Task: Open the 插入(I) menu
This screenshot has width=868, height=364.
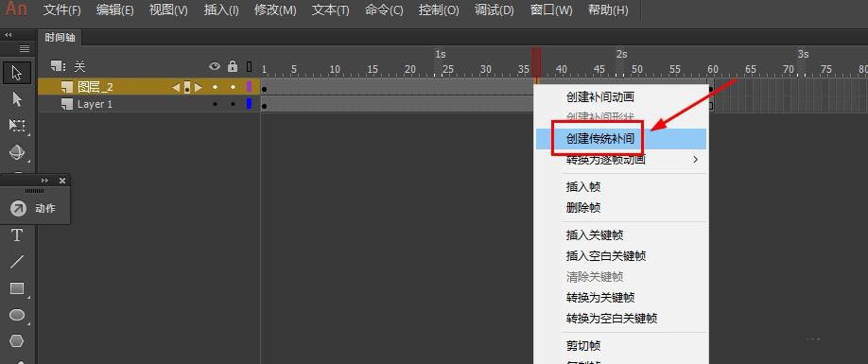Action: (x=221, y=10)
